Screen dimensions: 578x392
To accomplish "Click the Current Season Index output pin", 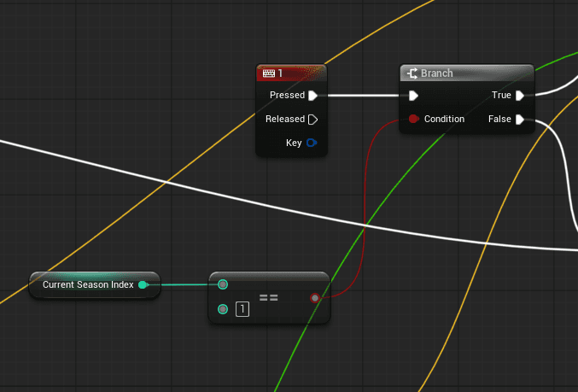I will (x=143, y=284).
